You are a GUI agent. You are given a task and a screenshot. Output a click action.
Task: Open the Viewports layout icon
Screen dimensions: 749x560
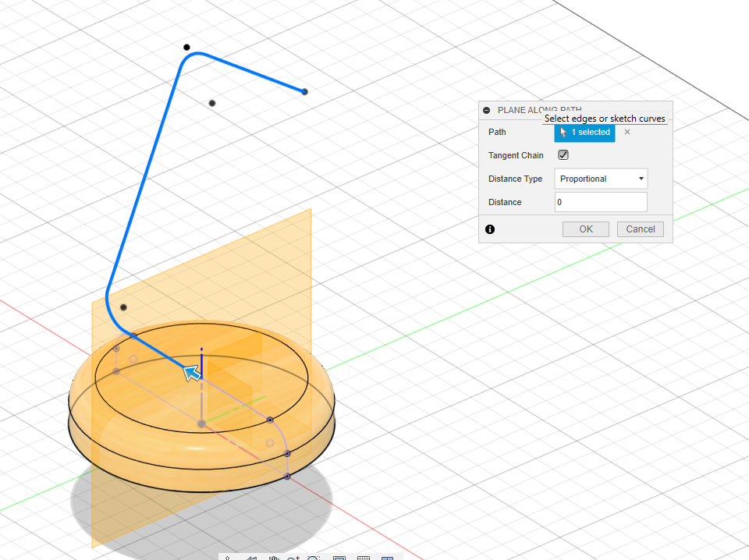pyautogui.click(x=387, y=558)
